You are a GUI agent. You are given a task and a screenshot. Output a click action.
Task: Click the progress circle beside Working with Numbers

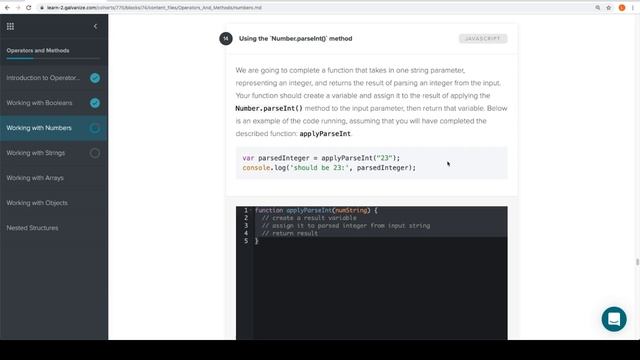click(x=95, y=128)
